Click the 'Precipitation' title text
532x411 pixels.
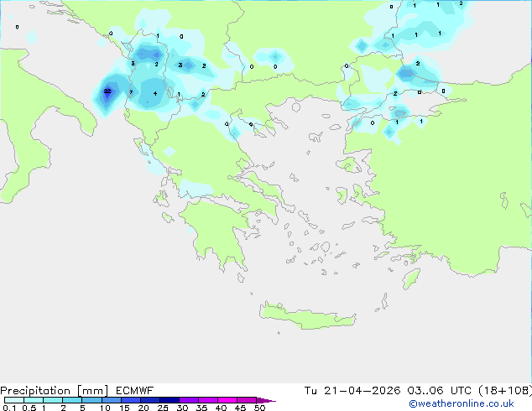coord(35,391)
